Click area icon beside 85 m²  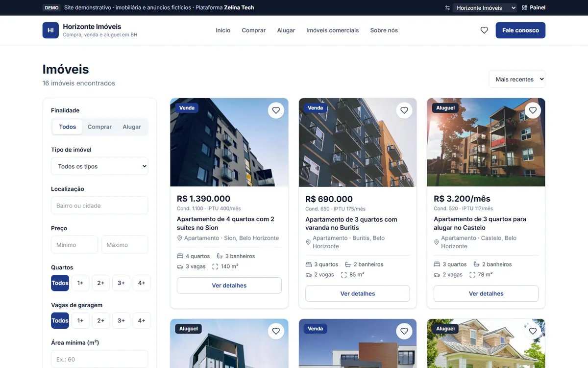coord(343,275)
